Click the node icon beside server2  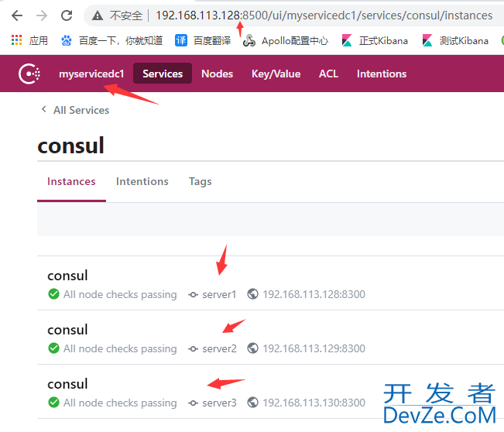(193, 348)
